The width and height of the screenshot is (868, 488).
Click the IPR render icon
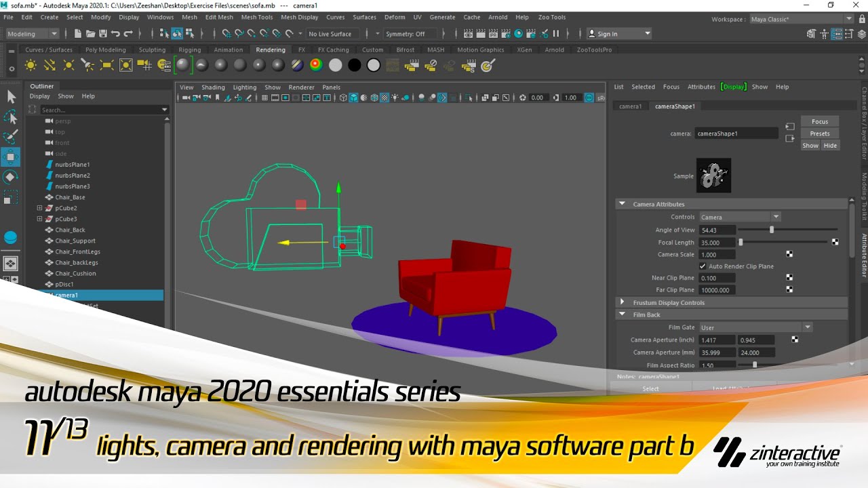pyautogui.click(x=493, y=33)
